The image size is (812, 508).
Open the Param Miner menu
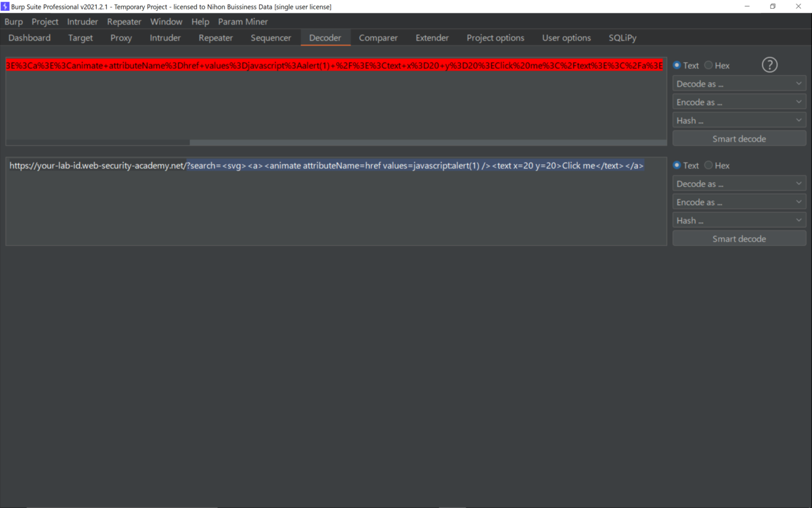(243, 22)
